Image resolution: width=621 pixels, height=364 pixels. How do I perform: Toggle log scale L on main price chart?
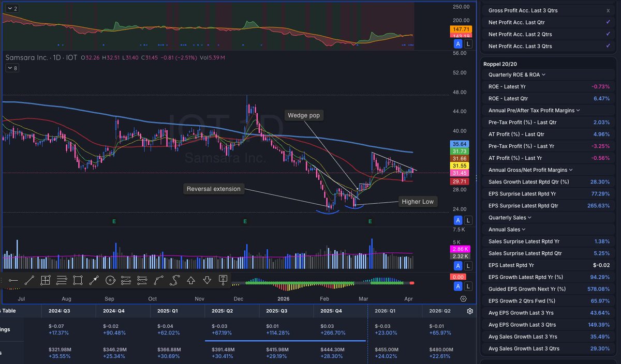click(x=468, y=221)
